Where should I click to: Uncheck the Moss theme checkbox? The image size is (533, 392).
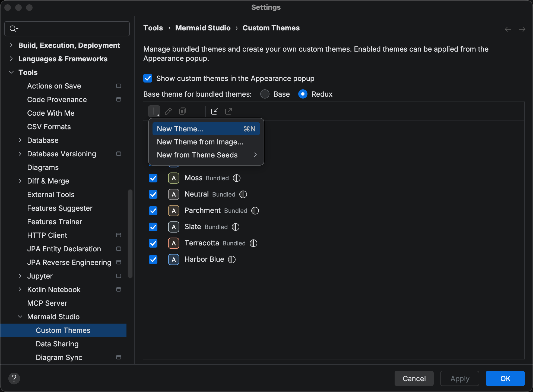pyautogui.click(x=153, y=178)
